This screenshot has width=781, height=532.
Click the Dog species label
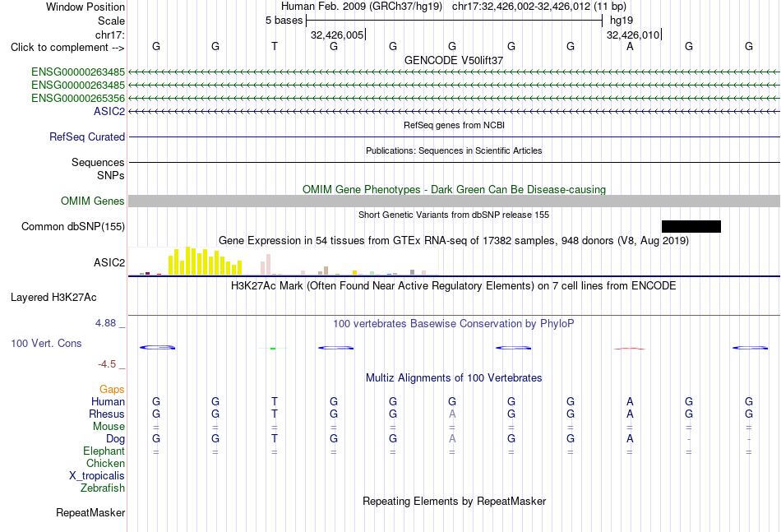tap(116, 439)
